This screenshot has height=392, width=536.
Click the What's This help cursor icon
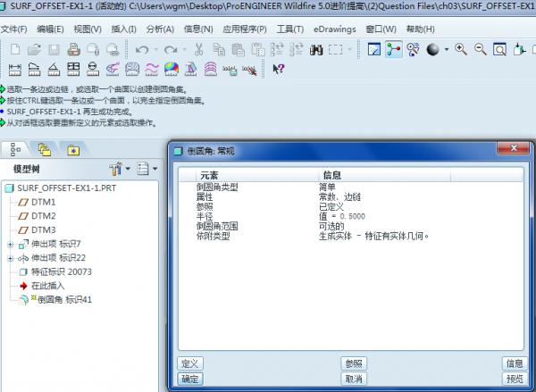point(278,69)
